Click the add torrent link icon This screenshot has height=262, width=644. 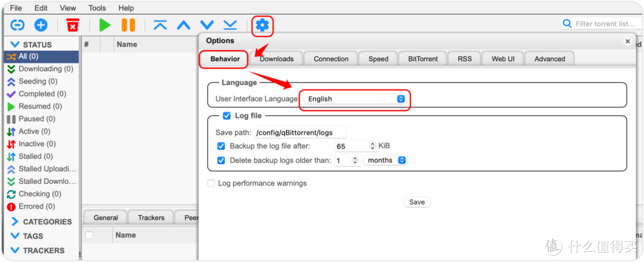point(18,25)
